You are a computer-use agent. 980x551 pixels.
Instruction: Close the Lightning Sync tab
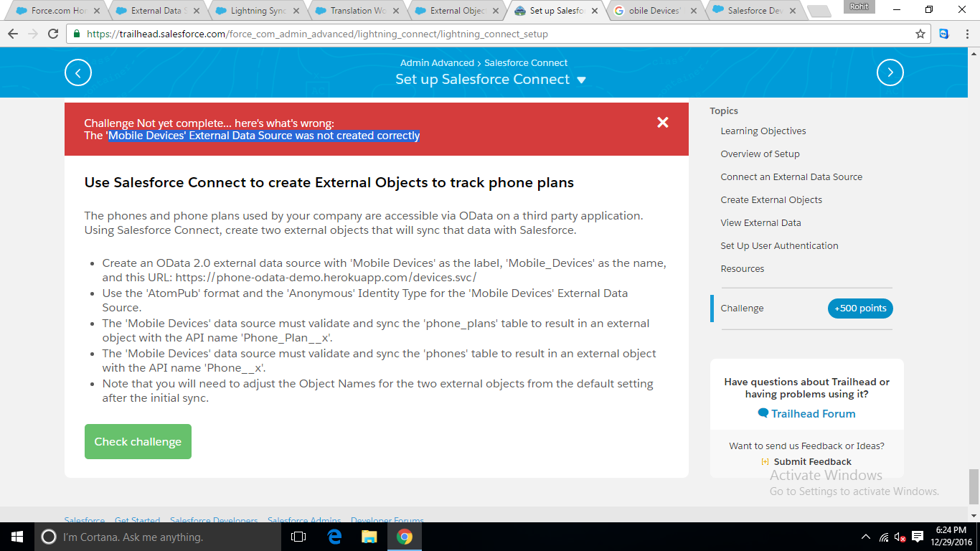(x=296, y=11)
